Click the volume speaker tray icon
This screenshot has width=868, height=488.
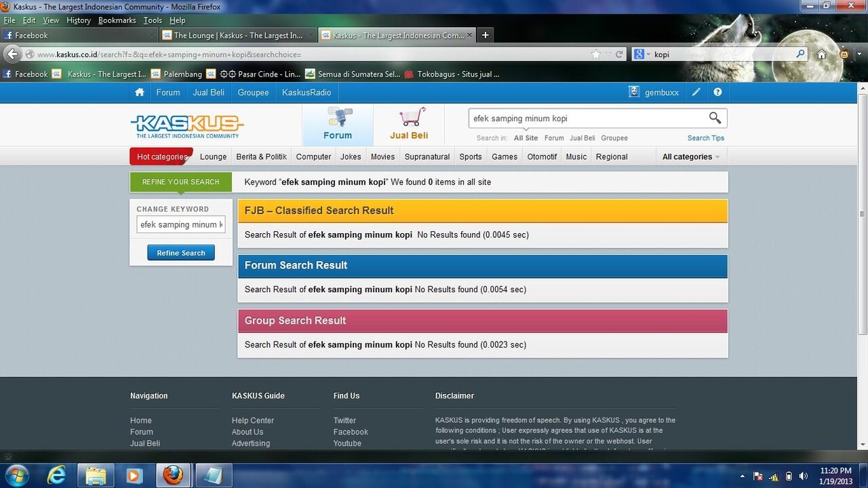804,476
